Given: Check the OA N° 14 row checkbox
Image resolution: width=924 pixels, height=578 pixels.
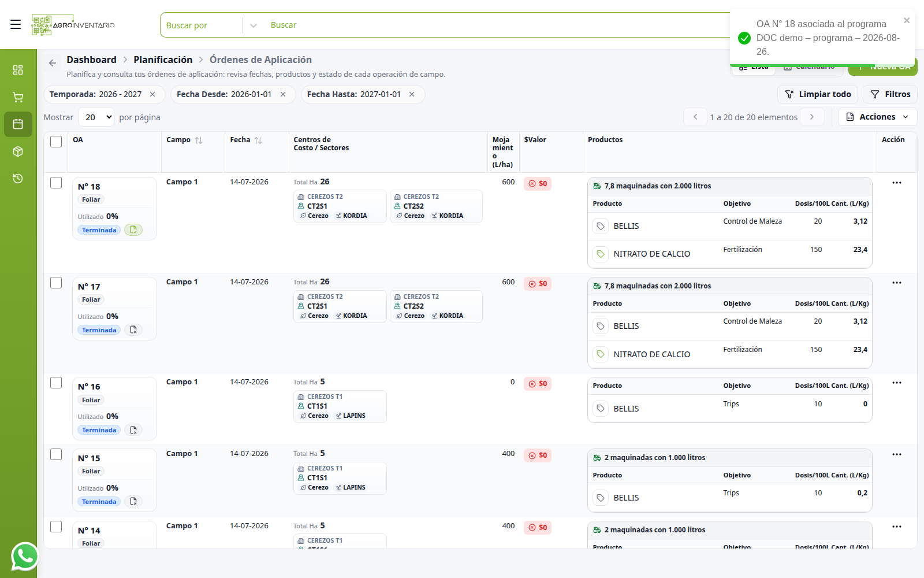Looking at the screenshot, I should click(56, 527).
